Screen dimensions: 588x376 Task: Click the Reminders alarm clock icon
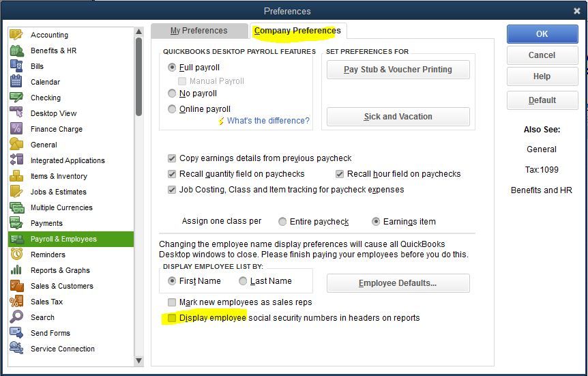(16, 254)
